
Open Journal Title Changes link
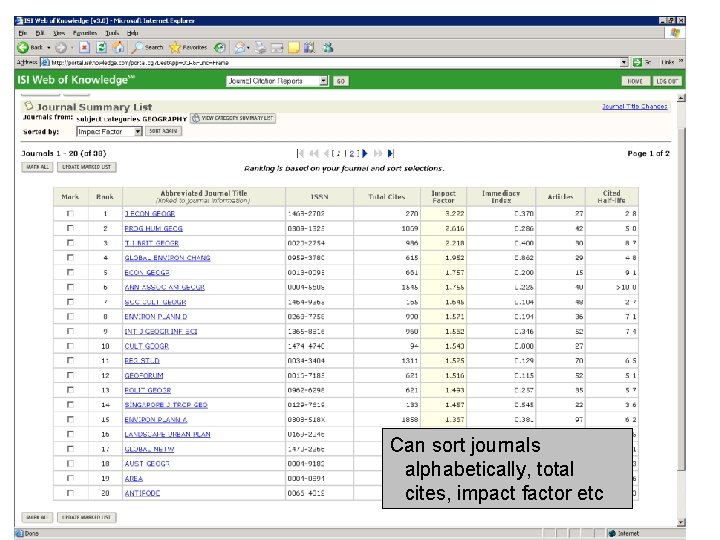635,106
